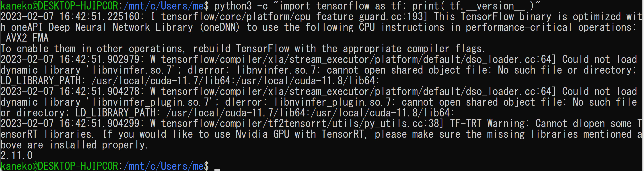644x171 pixels.
Task: Click the top kaneko@DESKTOP-HJIPCOR username prompt
Action: (59, 6)
